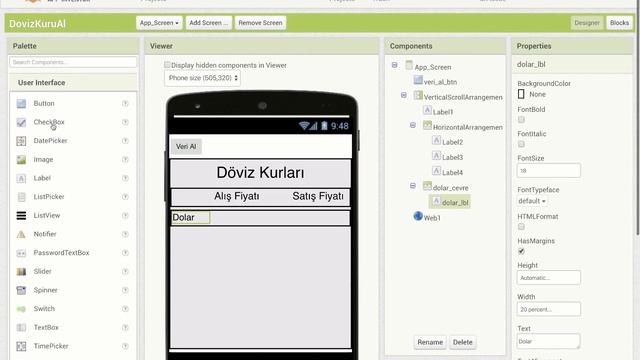The image size is (640, 360).
Task: Select the Notifier palette icon
Action: click(x=21, y=234)
